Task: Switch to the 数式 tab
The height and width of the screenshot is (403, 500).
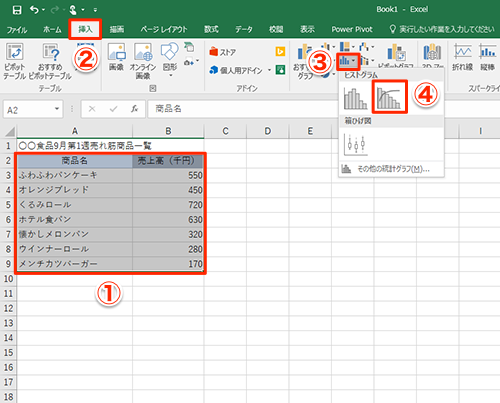Action: (x=211, y=30)
